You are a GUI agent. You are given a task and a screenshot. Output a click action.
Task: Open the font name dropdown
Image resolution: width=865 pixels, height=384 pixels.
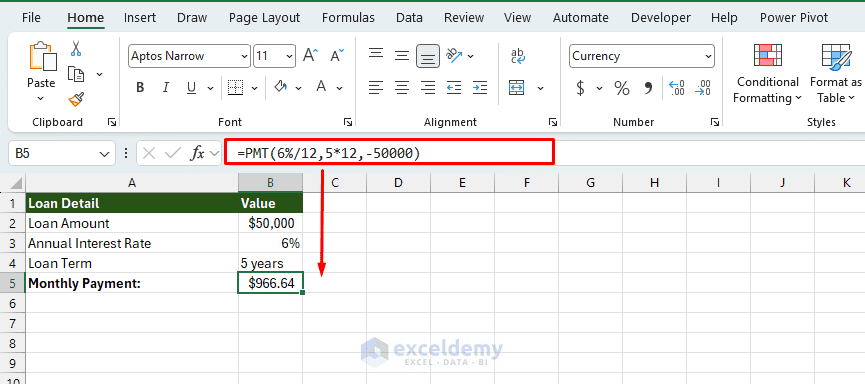(x=244, y=56)
